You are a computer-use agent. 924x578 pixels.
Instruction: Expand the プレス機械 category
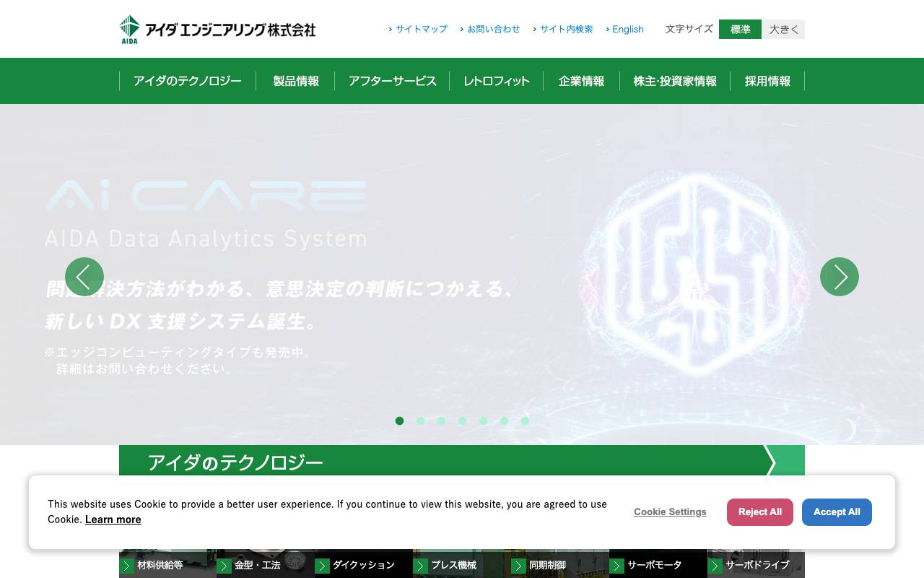[x=420, y=566]
